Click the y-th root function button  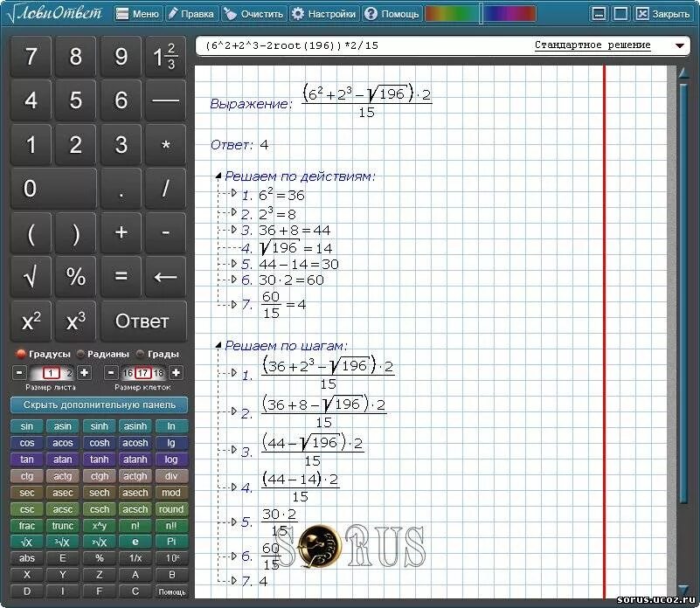click(99, 542)
